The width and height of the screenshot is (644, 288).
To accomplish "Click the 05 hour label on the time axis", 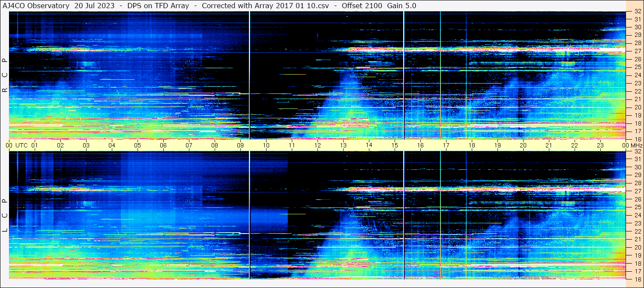I will 138,145.
